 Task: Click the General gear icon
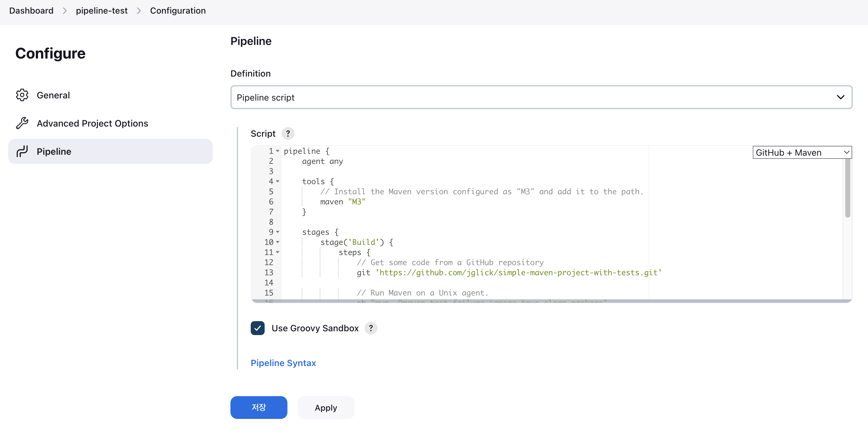(22, 95)
